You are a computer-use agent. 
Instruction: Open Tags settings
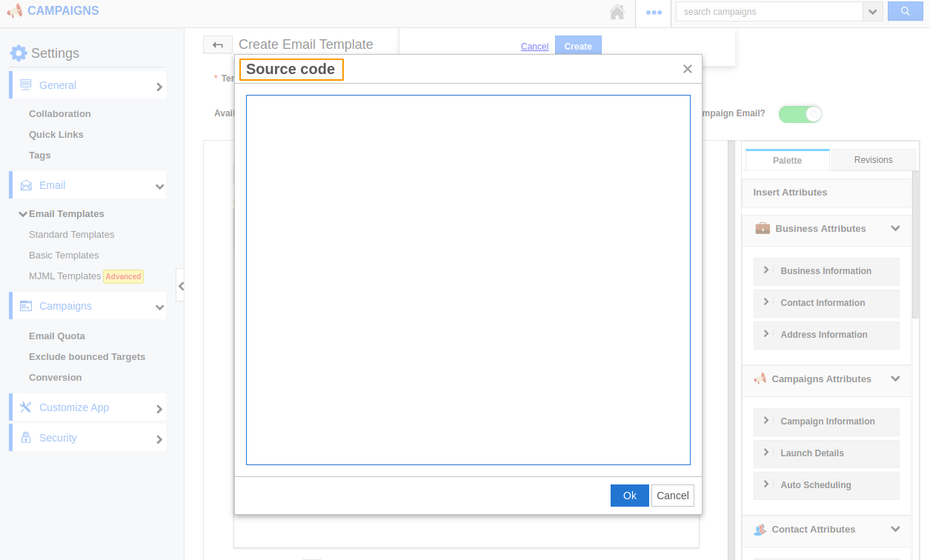(40, 155)
